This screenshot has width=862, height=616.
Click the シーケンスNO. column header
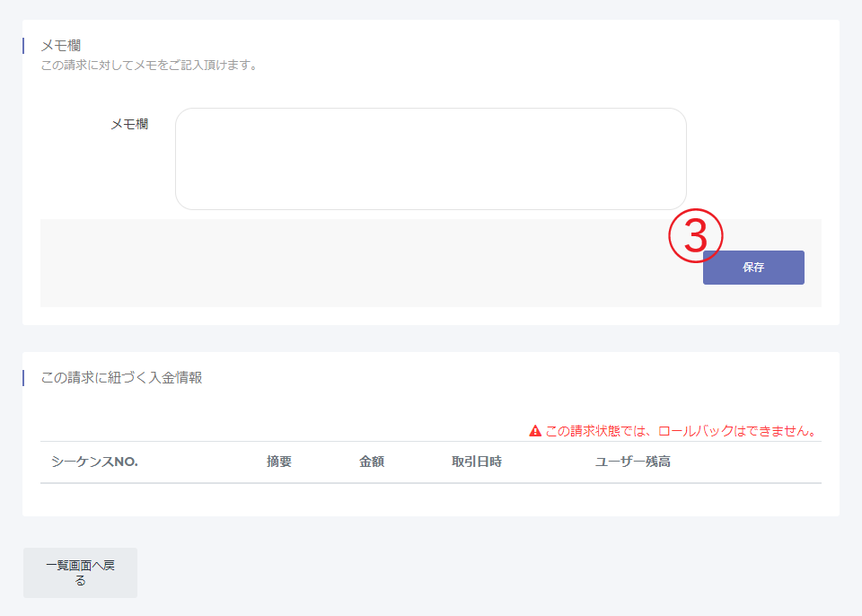[94, 462]
